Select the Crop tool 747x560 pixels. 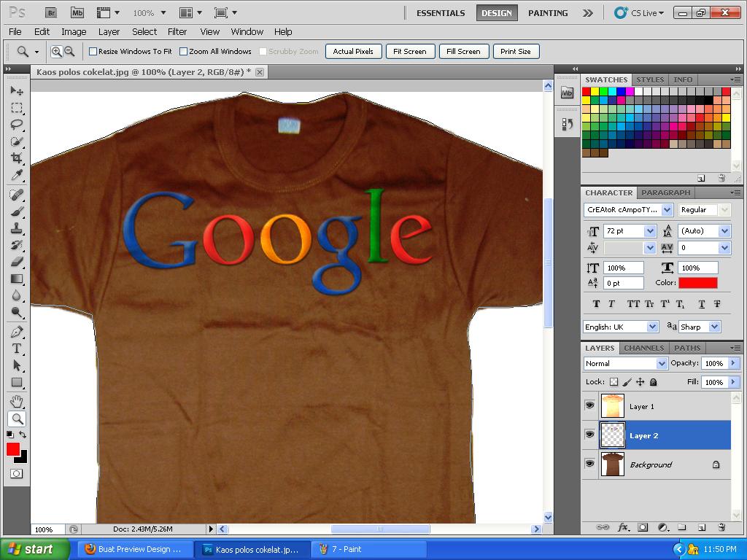coord(17,158)
